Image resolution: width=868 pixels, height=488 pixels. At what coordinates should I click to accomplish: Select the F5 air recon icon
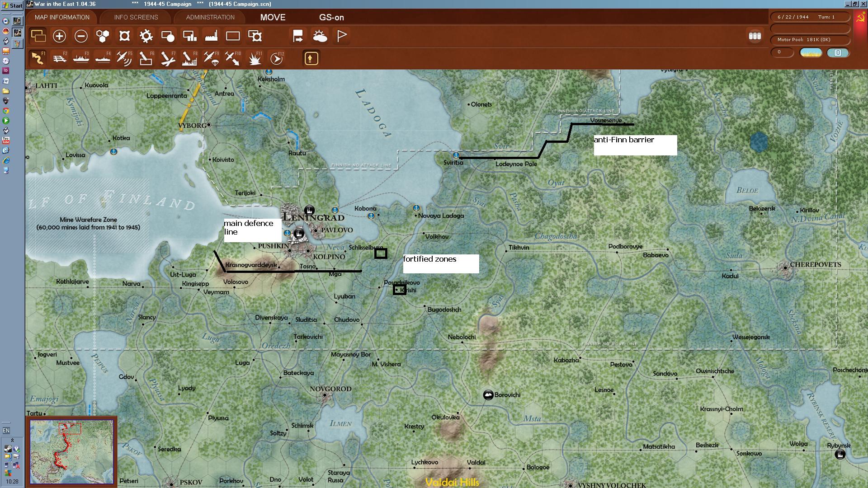click(124, 59)
